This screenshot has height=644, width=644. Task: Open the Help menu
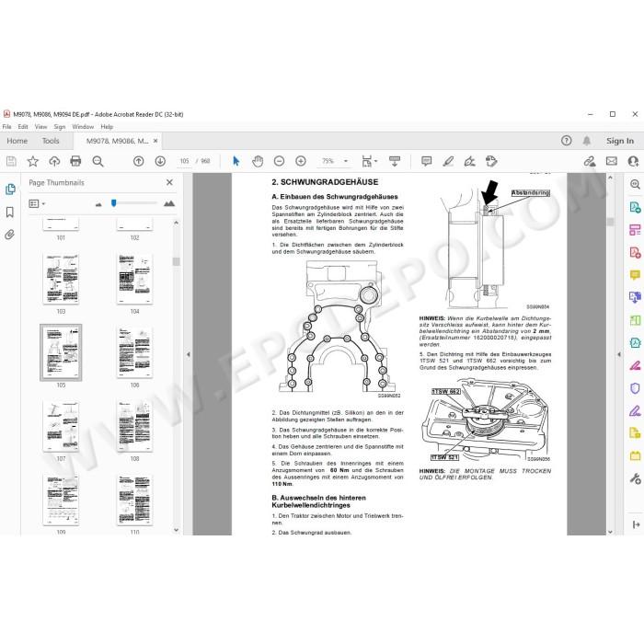[107, 127]
